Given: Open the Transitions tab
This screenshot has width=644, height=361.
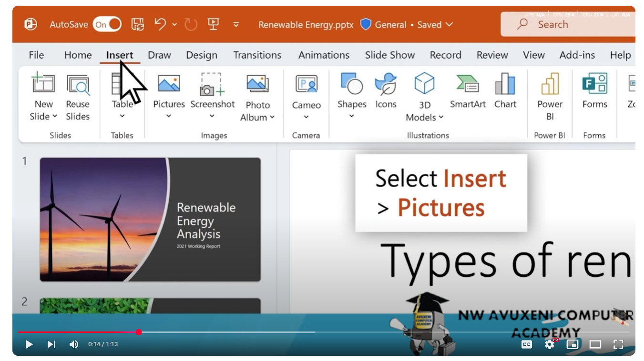Looking at the screenshot, I should point(257,55).
